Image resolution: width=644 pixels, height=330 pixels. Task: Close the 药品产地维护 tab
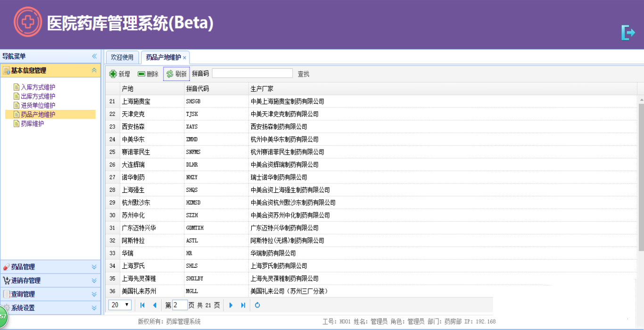click(185, 58)
